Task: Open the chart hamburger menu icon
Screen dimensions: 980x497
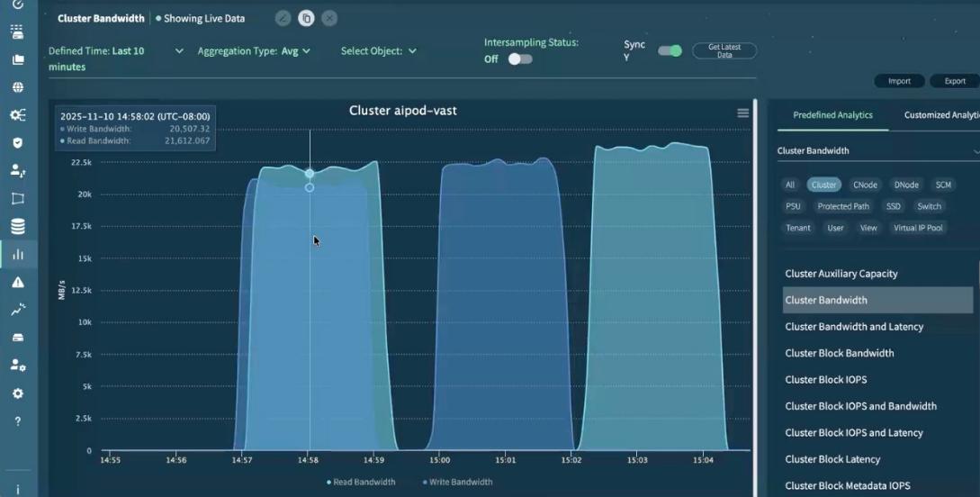Action: pos(743,113)
